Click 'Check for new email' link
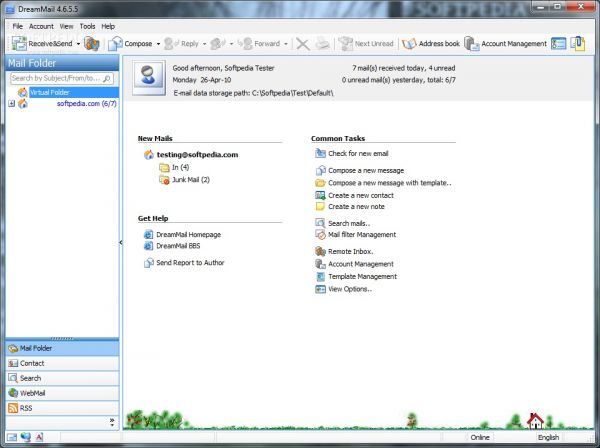This screenshot has width=600, height=448. (358, 153)
